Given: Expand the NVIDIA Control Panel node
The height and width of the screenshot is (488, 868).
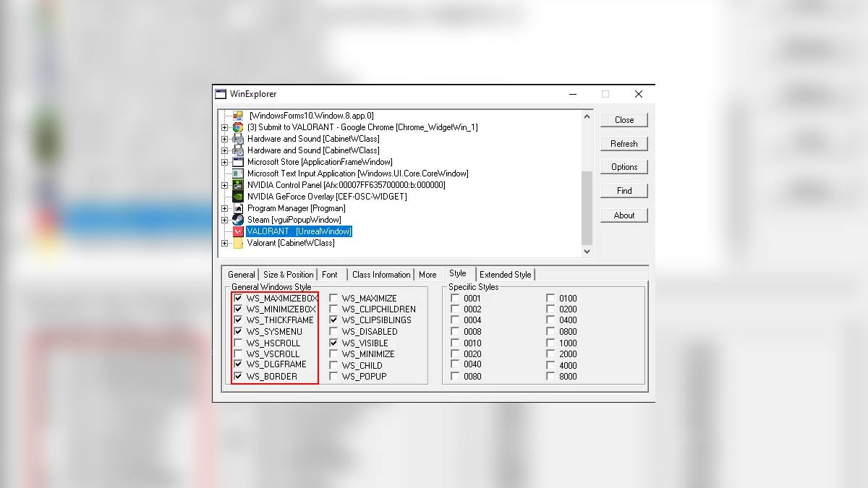Looking at the screenshot, I should pos(225,185).
